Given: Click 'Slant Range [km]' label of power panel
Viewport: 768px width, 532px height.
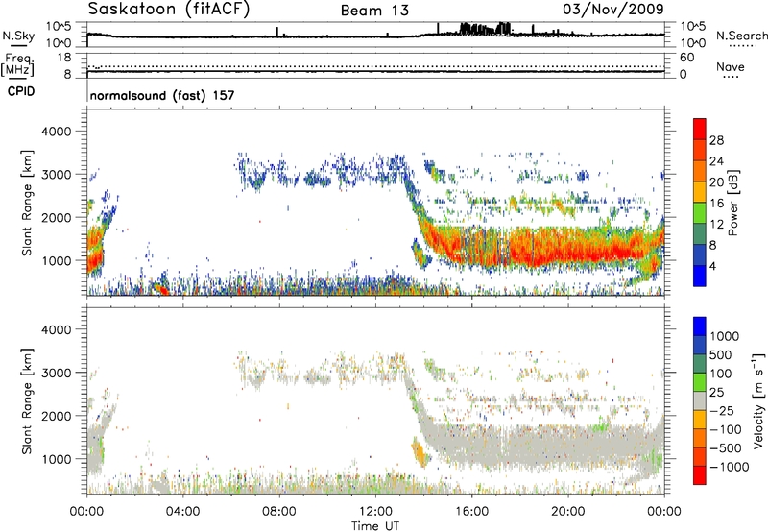Looking at the screenshot, I should click(x=27, y=203).
